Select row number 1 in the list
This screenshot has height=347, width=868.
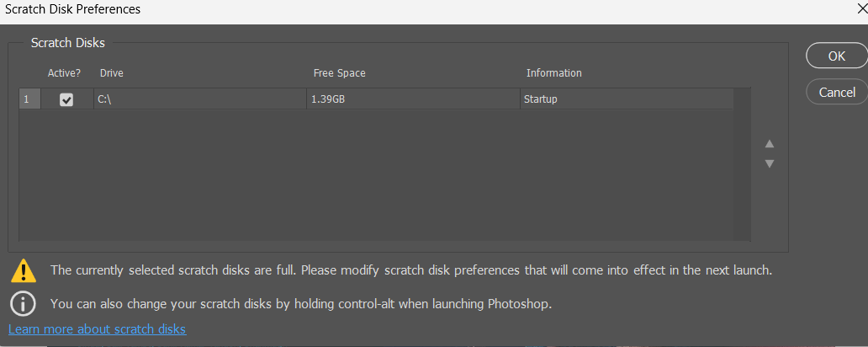click(26, 99)
